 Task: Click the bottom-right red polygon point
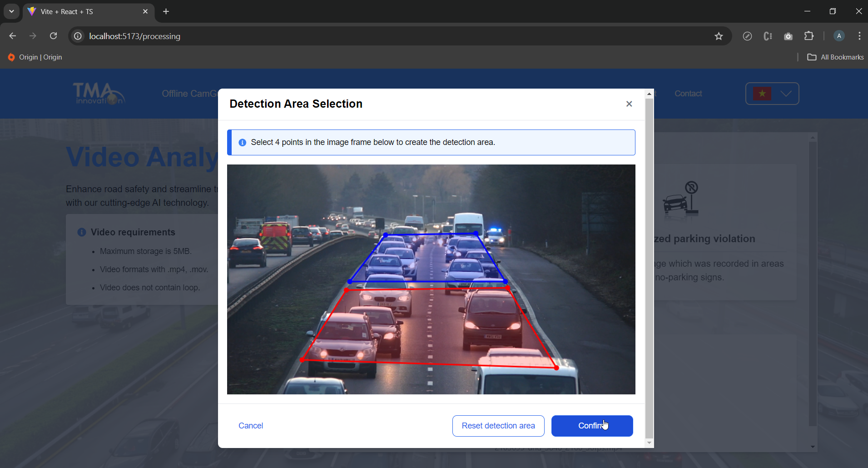pos(556,368)
